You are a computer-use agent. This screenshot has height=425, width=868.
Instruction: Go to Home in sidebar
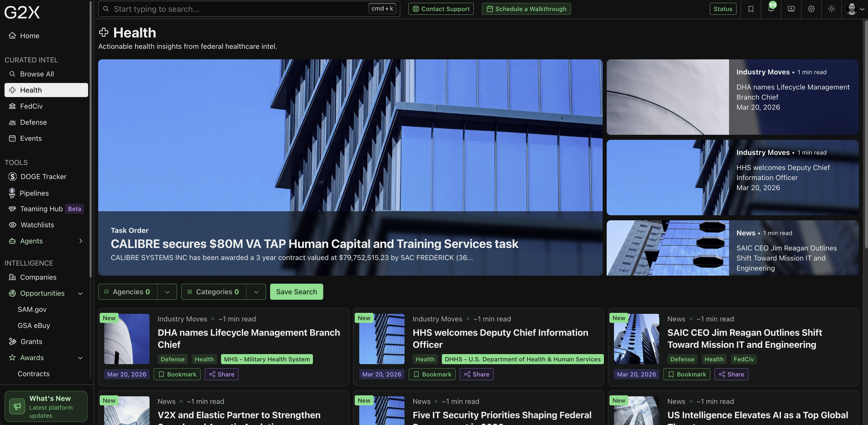click(46, 36)
